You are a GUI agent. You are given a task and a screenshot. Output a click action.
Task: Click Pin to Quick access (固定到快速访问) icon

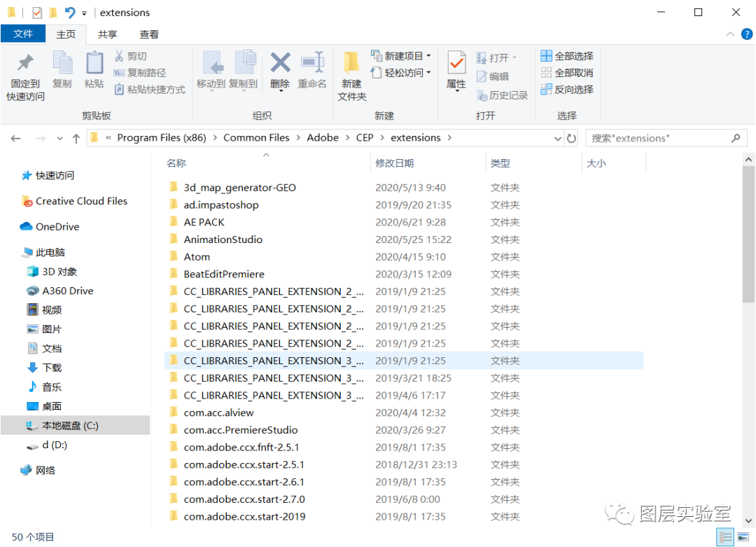25,63
